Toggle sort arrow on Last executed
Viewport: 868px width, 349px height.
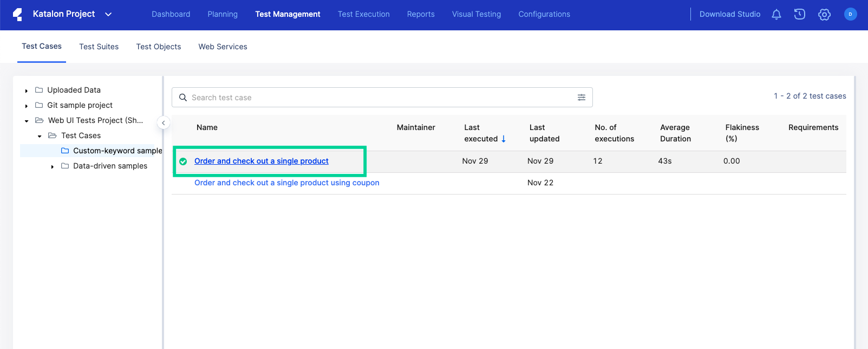[504, 139]
